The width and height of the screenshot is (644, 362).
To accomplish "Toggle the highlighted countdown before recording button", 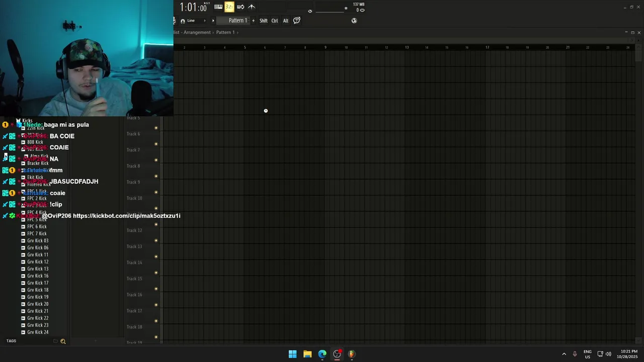I will click(229, 7).
